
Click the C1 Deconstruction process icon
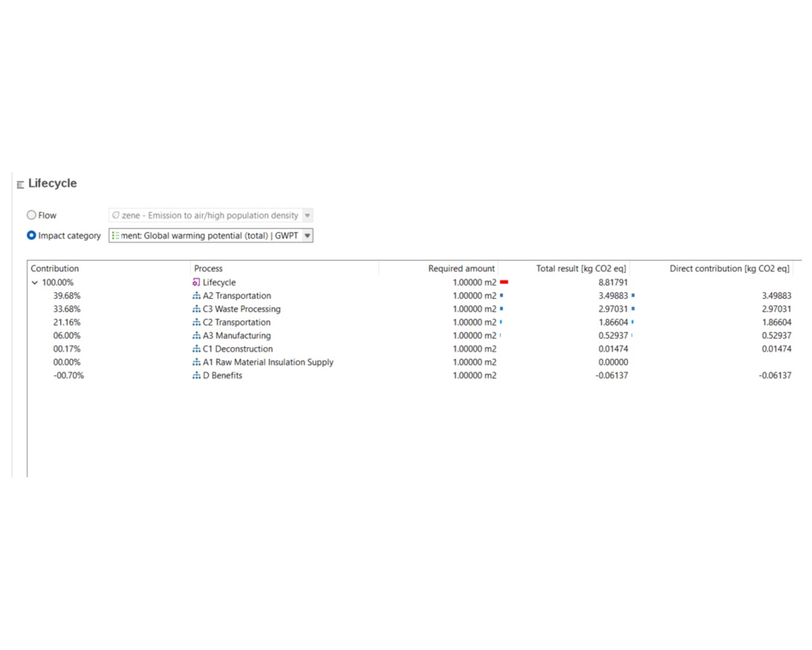[196, 348]
